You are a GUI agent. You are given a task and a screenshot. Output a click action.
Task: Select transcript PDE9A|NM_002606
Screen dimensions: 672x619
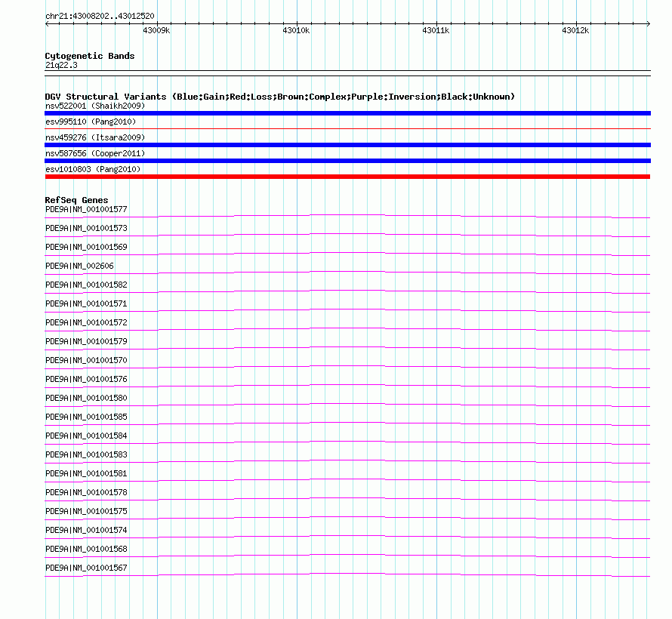pos(79,266)
